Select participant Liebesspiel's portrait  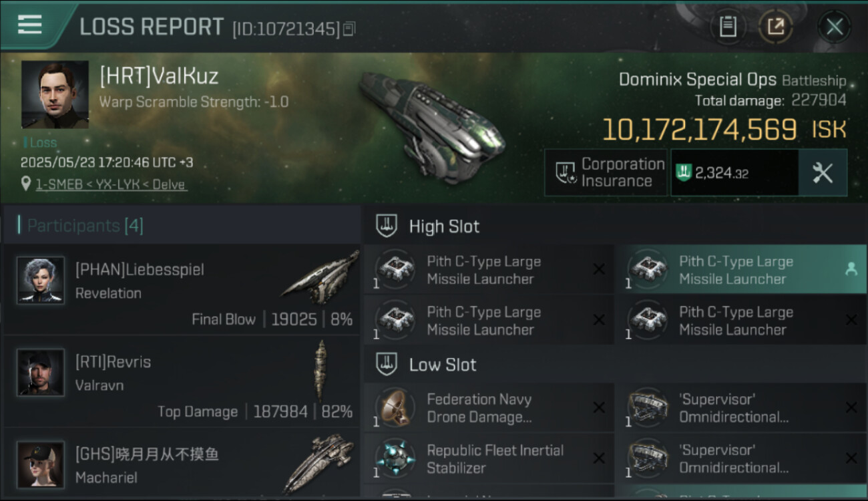click(x=41, y=281)
